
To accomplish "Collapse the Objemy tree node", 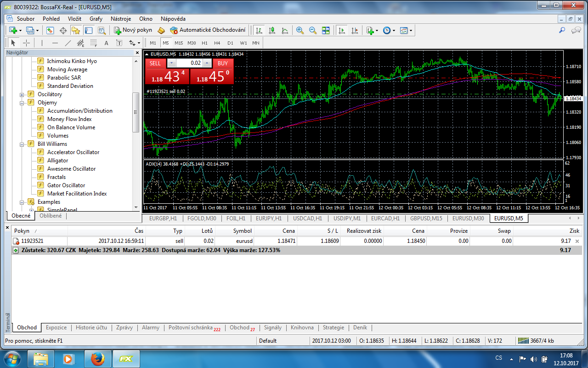I will 22,103.
